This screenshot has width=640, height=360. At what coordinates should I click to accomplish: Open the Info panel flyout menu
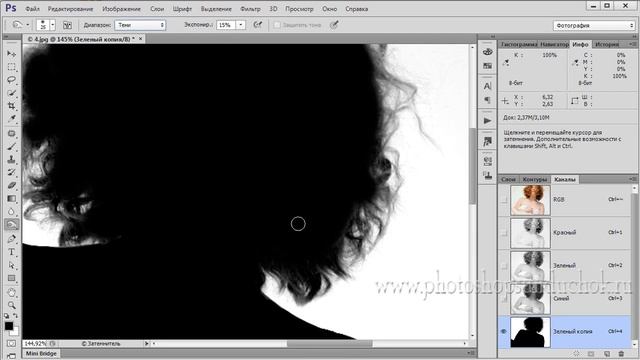633,44
